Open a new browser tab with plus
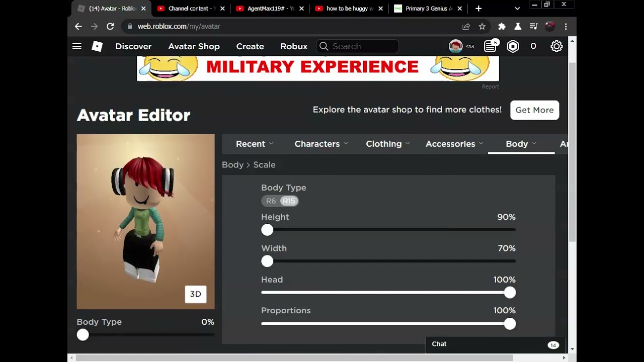 pyautogui.click(x=478, y=9)
